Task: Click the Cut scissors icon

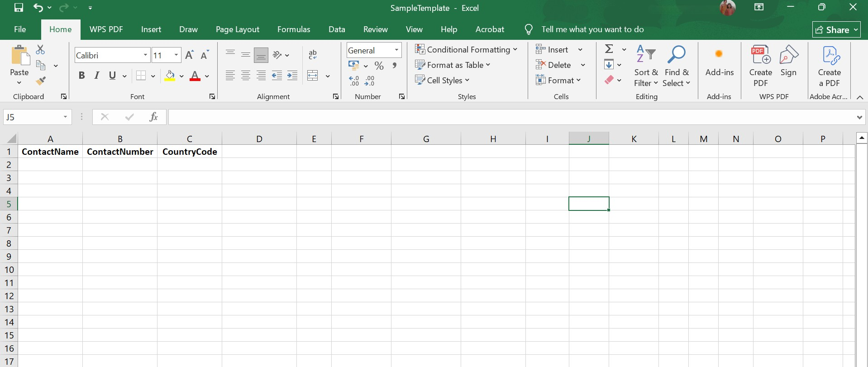Action: (40, 49)
